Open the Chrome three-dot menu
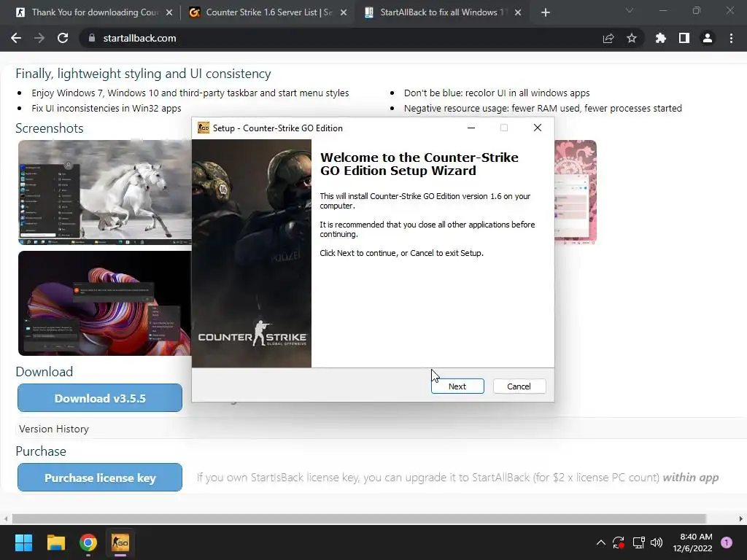 point(731,38)
